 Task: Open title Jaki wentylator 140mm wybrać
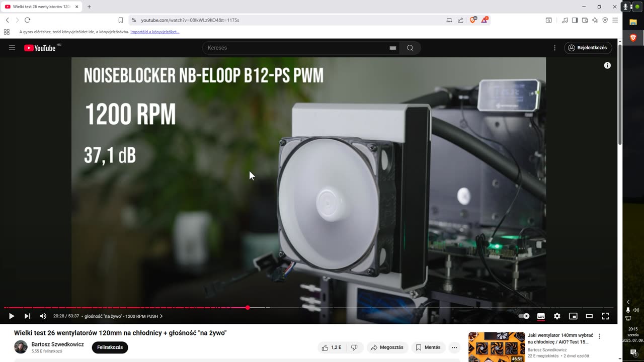click(x=560, y=338)
